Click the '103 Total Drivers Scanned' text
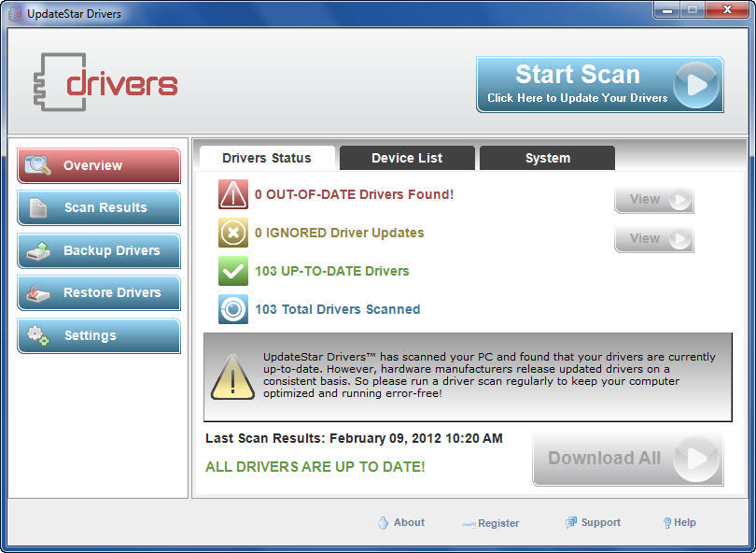This screenshot has width=756, height=553. tap(338, 309)
